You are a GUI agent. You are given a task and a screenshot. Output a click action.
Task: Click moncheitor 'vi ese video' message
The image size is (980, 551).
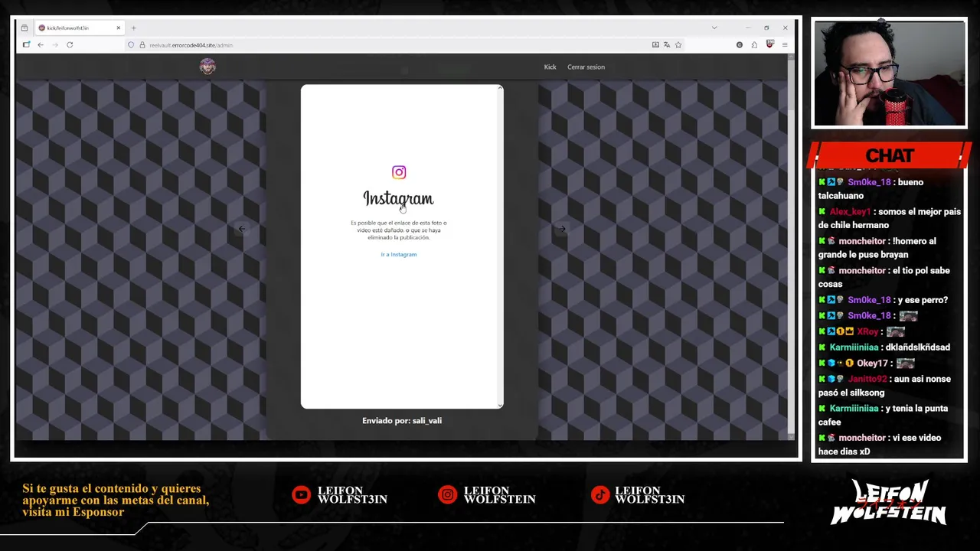(x=880, y=445)
